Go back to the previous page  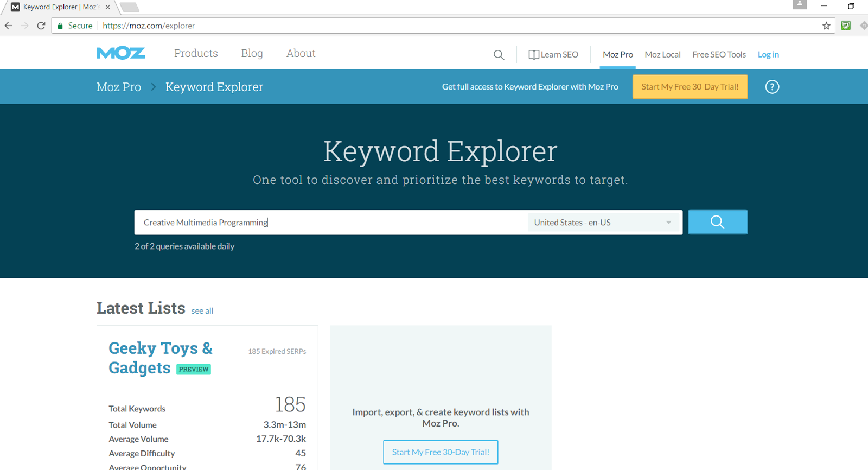pyautogui.click(x=9, y=26)
